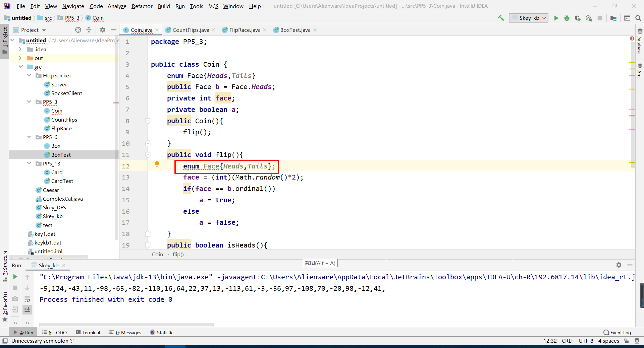Image resolution: width=644 pixels, height=348 pixels.
Task: Switch to CountFlips.java tab
Action: pos(191,30)
